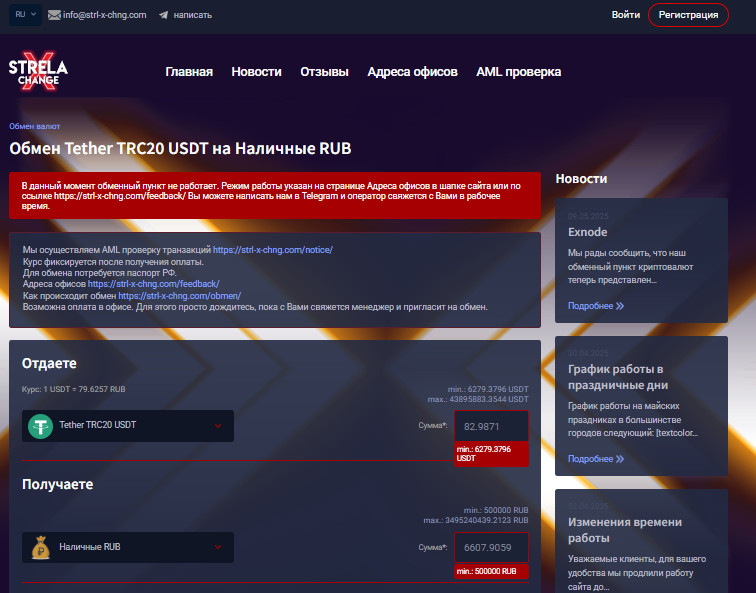756x593 pixels.
Task: Click the Exnode news title
Action: pyautogui.click(x=587, y=232)
